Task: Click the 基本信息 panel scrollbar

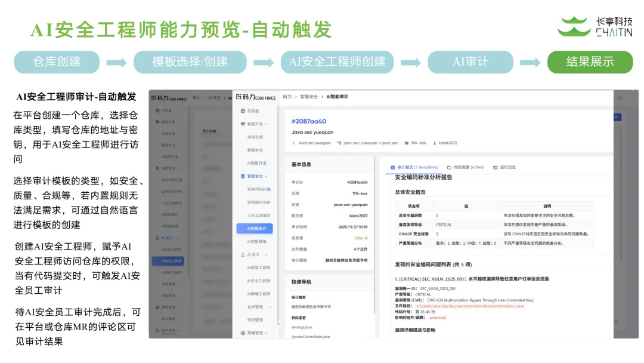Action: [374, 234]
